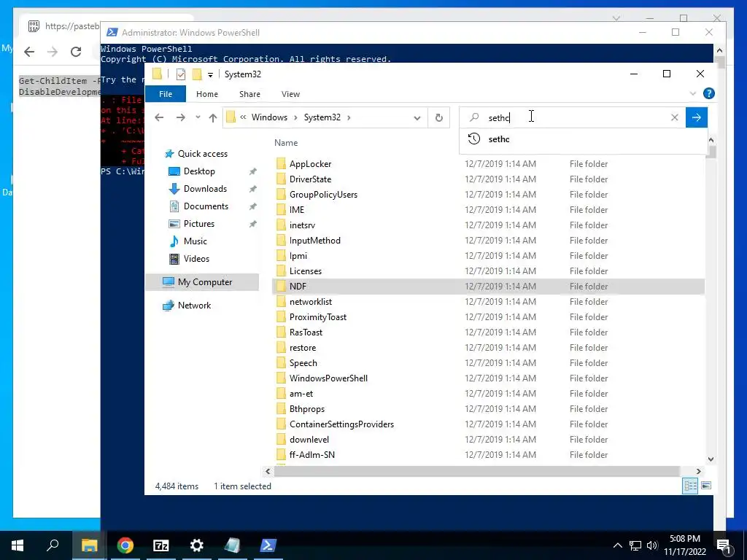Select Videos in navigation pane
The height and width of the screenshot is (560, 747).
pos(189,259)
